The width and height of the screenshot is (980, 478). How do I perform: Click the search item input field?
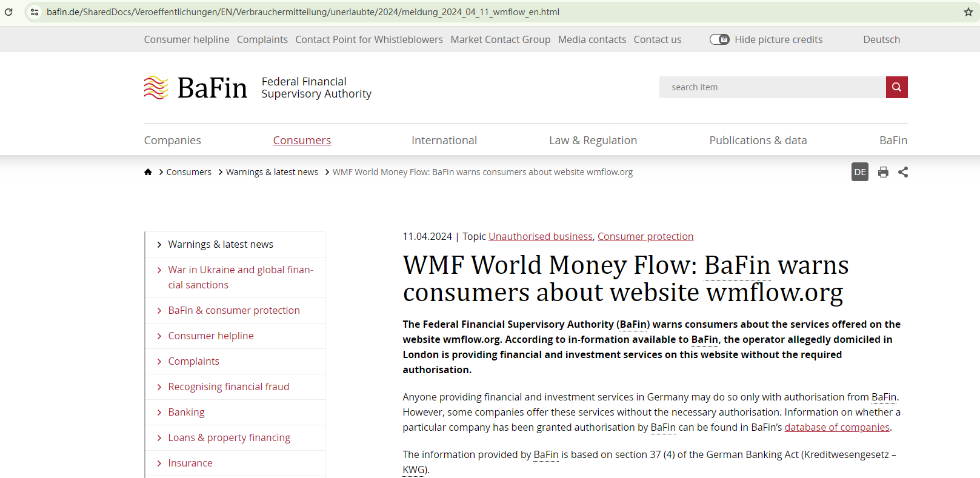coord(773,87)
